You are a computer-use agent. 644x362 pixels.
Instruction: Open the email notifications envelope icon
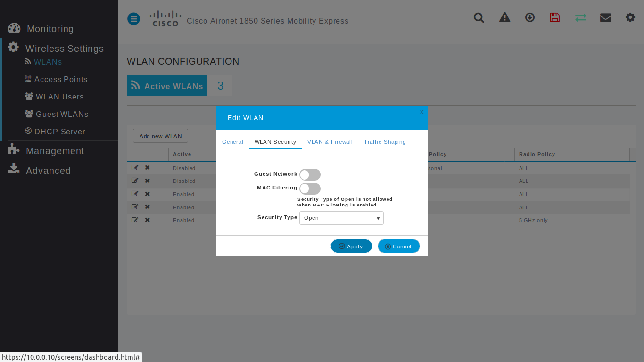pos(605,17)
